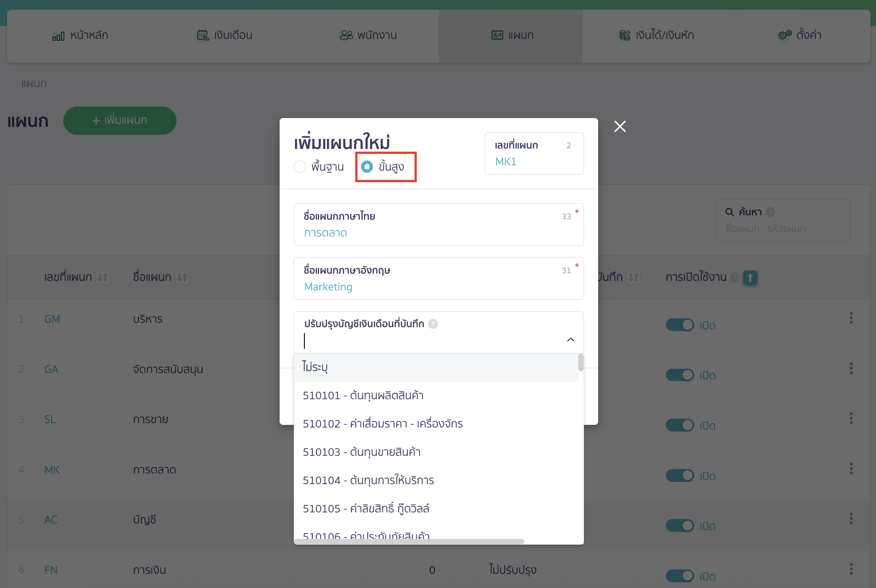Click sort icon next to ชื่อแผนก column
Viewport: 876px width, 588px height.
pos(182,278)
